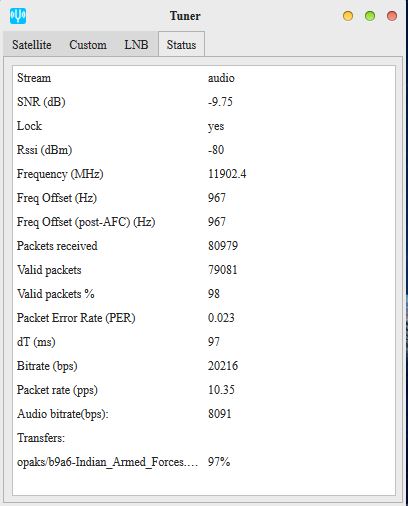
Task: Click the Packet Error Rate (PER) row
Action: (204, 318)
